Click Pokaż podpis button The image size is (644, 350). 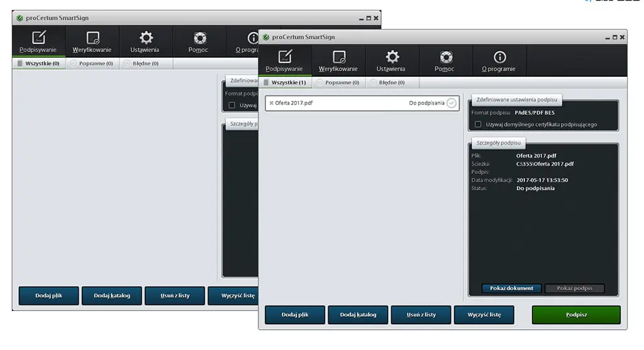[x=575, y=288]
